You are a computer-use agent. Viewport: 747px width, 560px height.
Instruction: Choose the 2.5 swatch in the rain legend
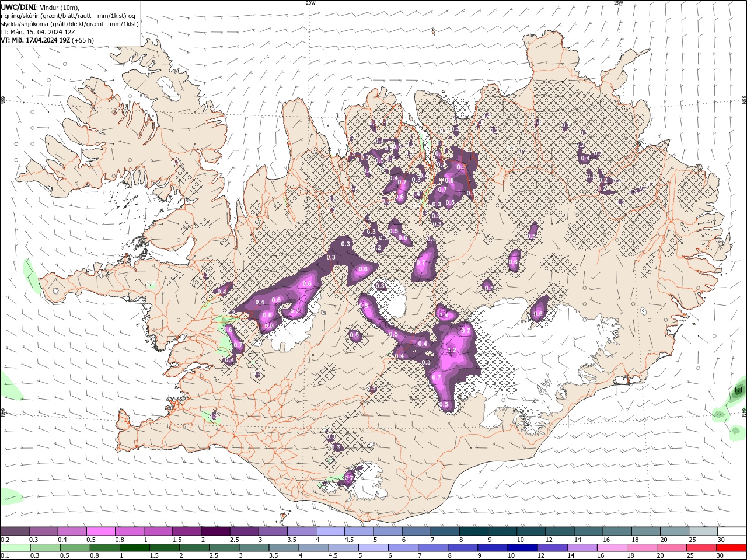[224, 547]
